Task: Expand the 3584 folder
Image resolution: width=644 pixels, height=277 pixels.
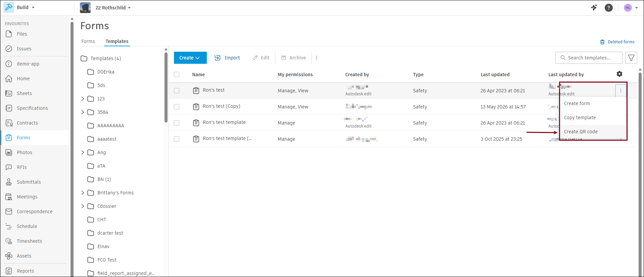Action: [x=83, y=112]
